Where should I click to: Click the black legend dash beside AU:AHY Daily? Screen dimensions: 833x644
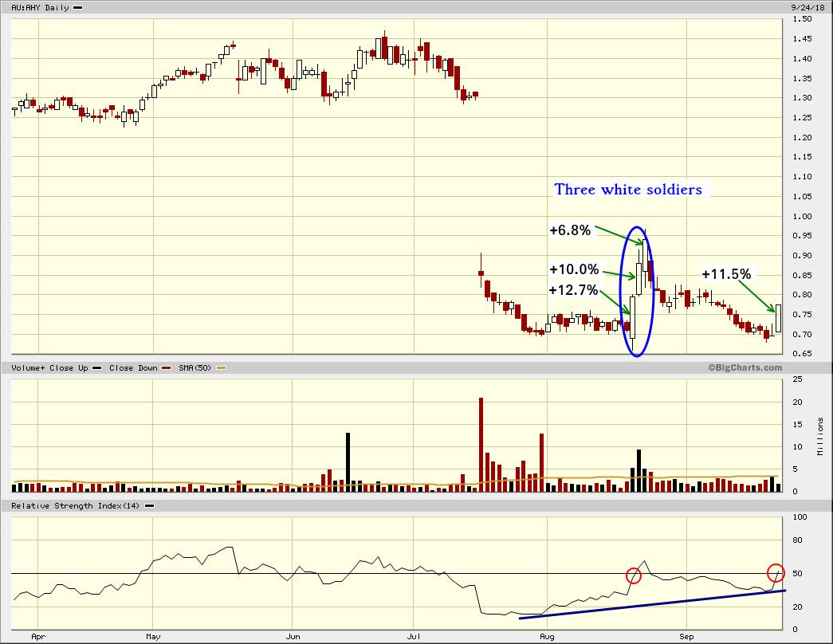click(x=77, y=8)
